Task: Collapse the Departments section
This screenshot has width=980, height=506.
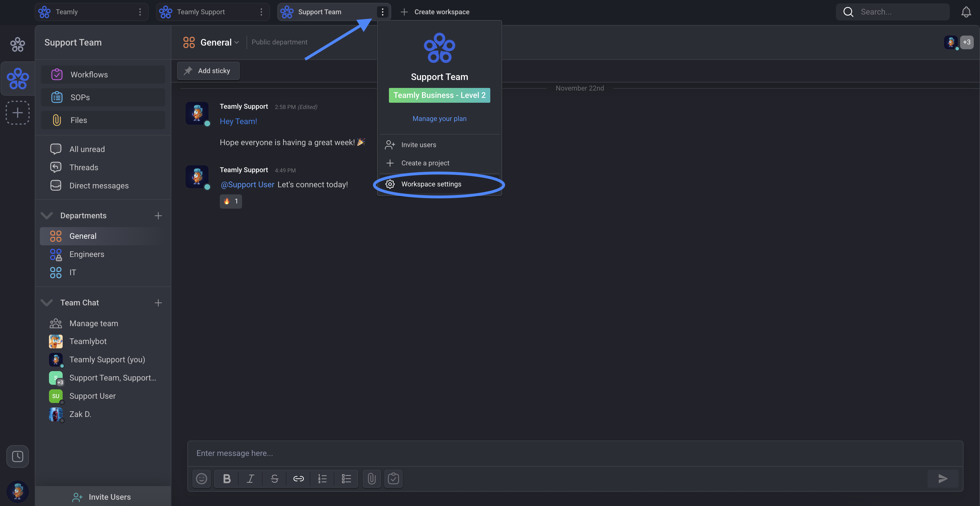Action: (47, 215)
